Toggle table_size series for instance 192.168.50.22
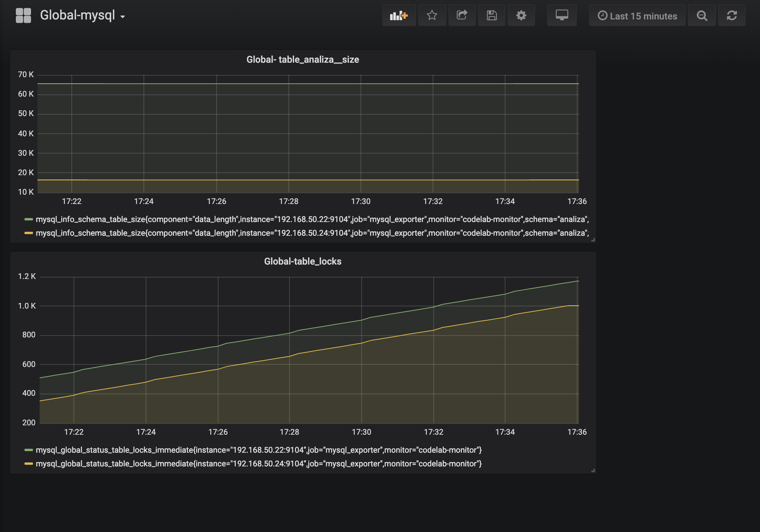 point(312,219)
